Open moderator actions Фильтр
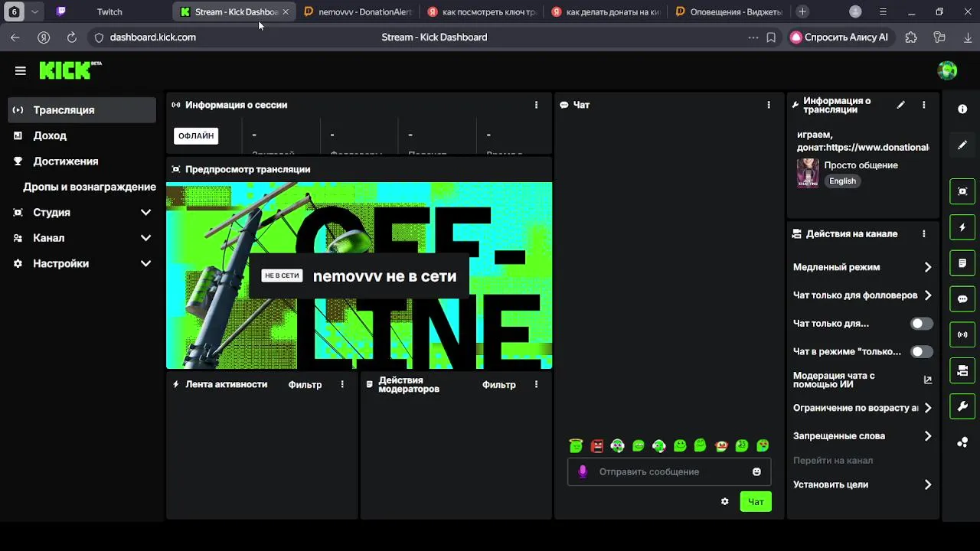The width and height of the screenshot is (980, 551). pos(498,384)
